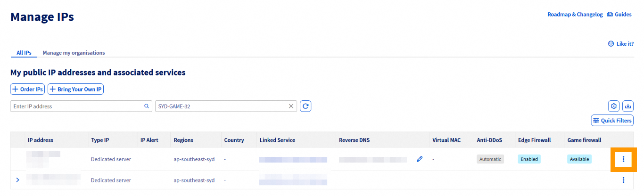Click the refresh icon next to service filter

(x=305, y=106)
